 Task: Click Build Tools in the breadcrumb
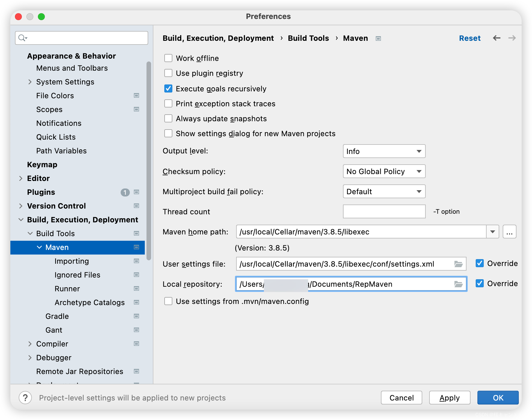(308, 38)
